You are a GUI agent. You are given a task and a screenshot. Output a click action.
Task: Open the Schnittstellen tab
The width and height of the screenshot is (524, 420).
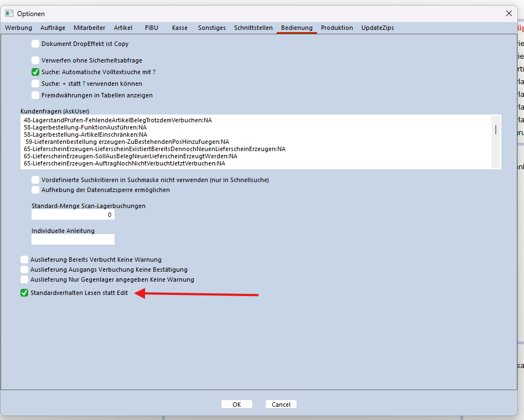[x=253, y=28]
